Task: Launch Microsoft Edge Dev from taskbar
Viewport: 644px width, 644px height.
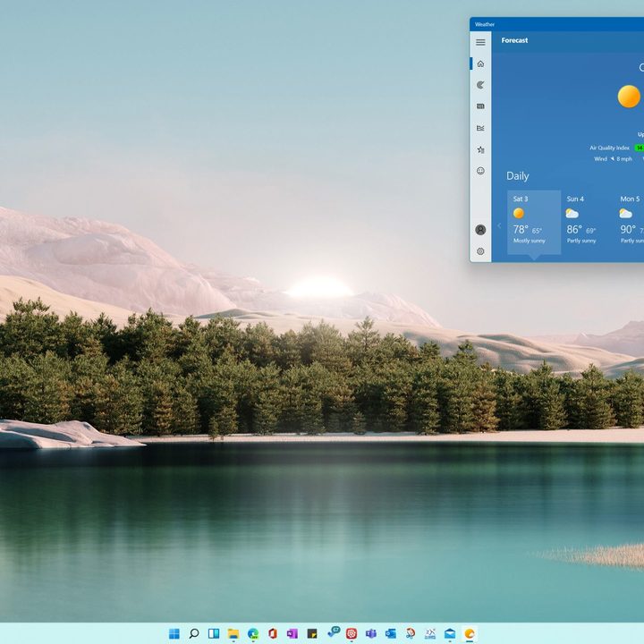Action: coord(253,633)
